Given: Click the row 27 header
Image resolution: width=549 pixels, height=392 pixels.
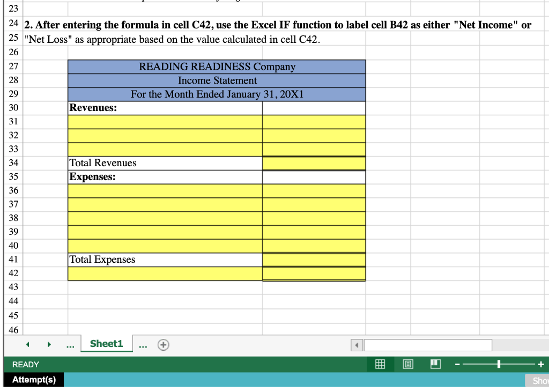Looking at the screenshot, I should pos(13,66).
